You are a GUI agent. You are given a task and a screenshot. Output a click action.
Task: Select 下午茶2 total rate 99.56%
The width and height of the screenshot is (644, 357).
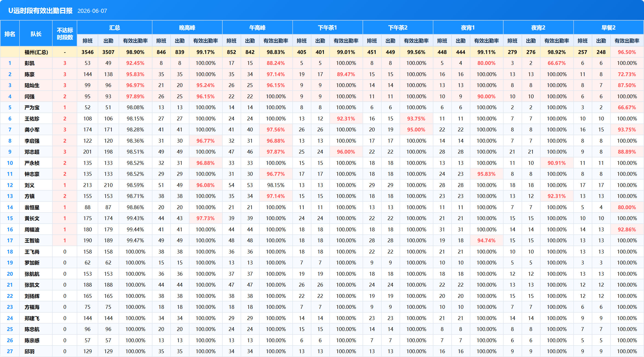pos(416,52)
